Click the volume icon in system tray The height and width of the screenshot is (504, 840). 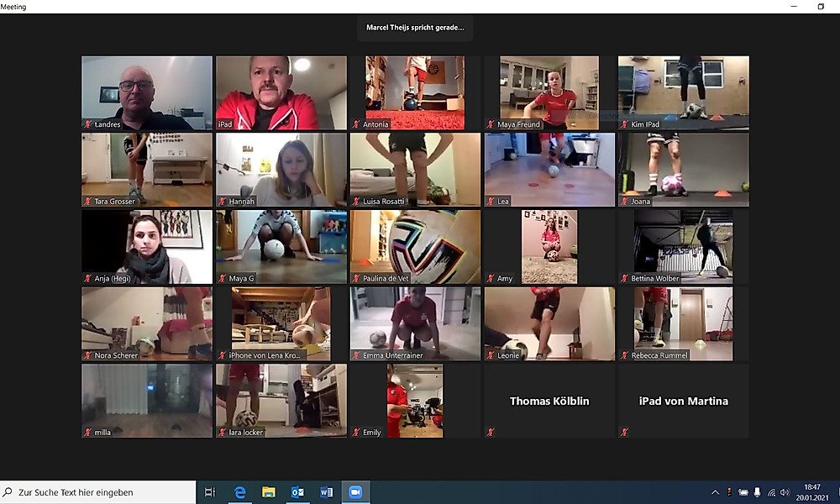tap(784, 492)
